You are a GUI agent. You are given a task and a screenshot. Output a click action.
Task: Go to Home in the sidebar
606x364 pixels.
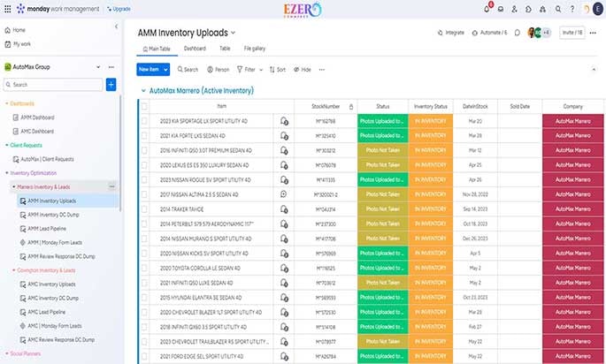pos(15,30)
